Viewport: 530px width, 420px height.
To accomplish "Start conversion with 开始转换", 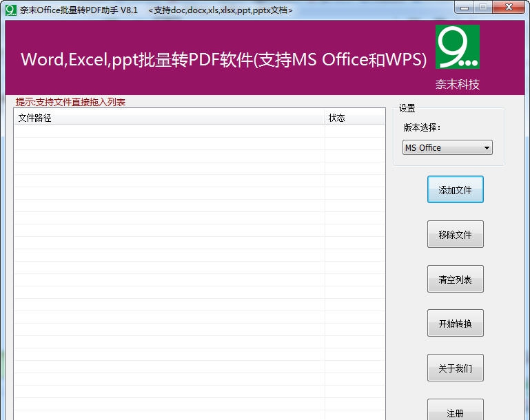I will [456, 323].
